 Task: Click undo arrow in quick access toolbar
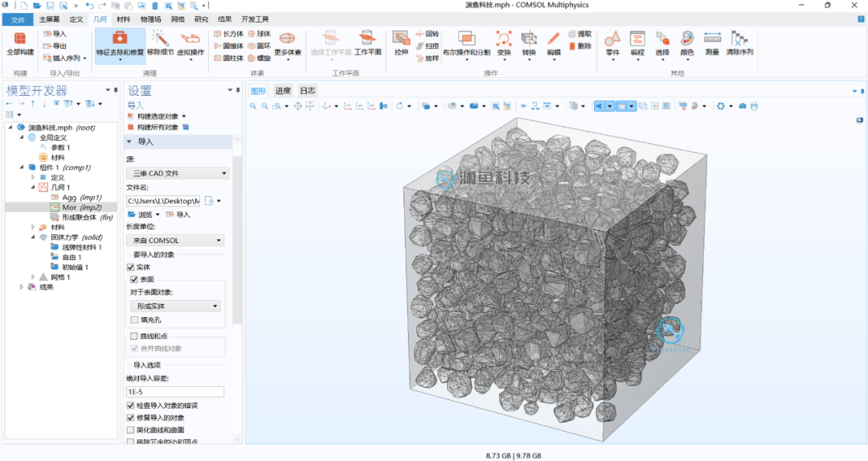tap(89, 6)
